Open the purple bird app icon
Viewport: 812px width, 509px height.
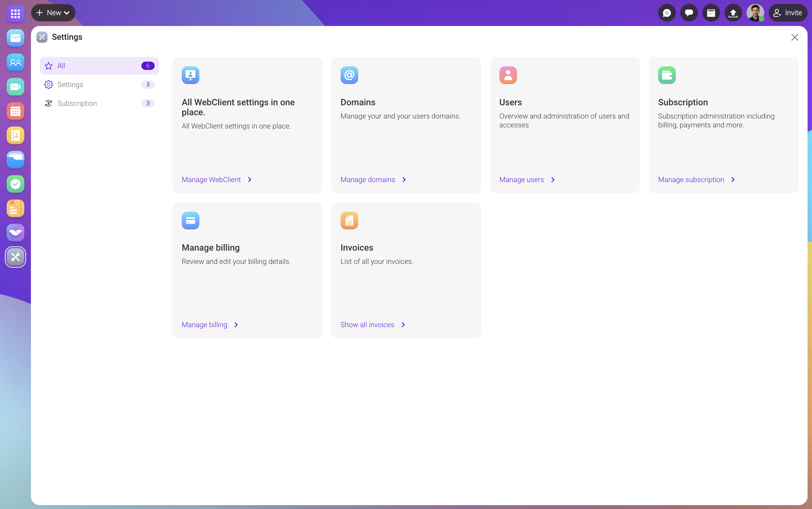coord(15,233)
